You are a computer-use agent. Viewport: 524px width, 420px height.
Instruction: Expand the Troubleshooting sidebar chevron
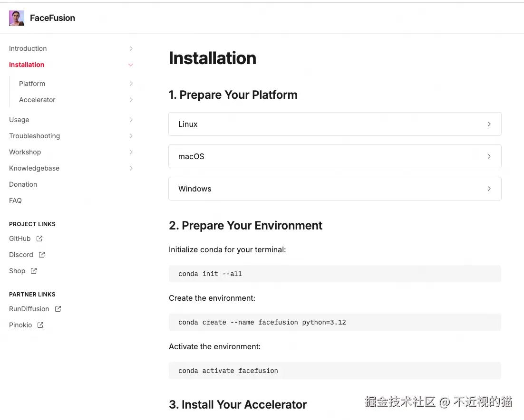(x=131, y=136)
